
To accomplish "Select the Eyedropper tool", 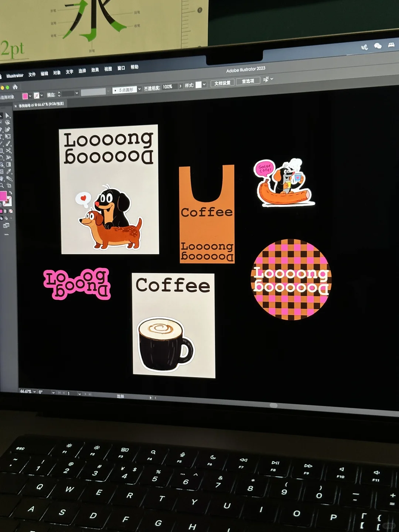I will 9,171.
